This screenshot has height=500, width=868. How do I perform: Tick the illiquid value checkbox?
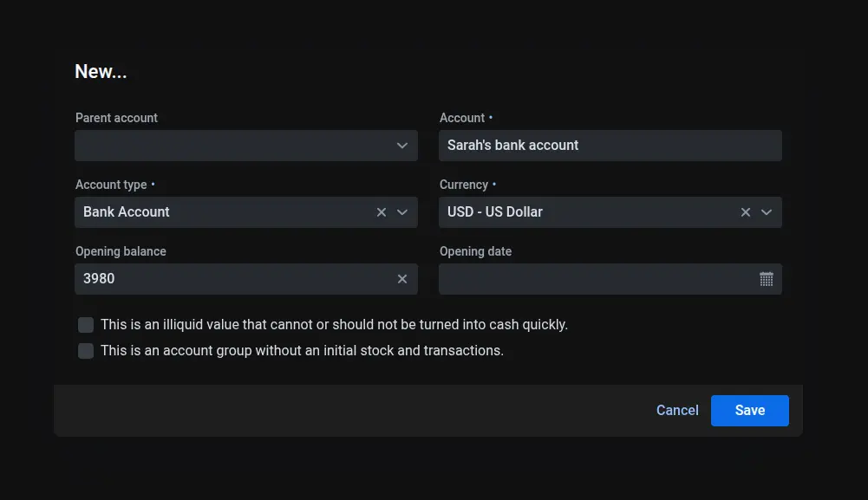(x=86, y=325)
